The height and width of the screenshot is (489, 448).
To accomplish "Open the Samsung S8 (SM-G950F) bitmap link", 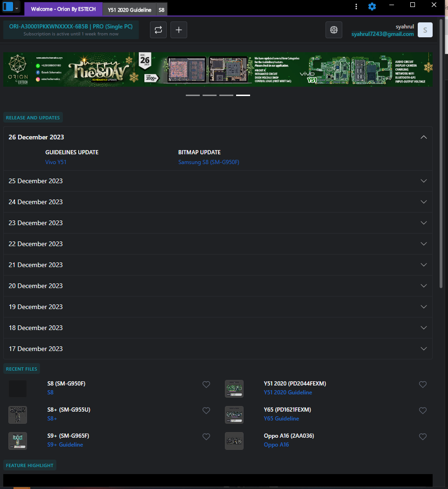I will pyautogui.click(x=209, y=162).
